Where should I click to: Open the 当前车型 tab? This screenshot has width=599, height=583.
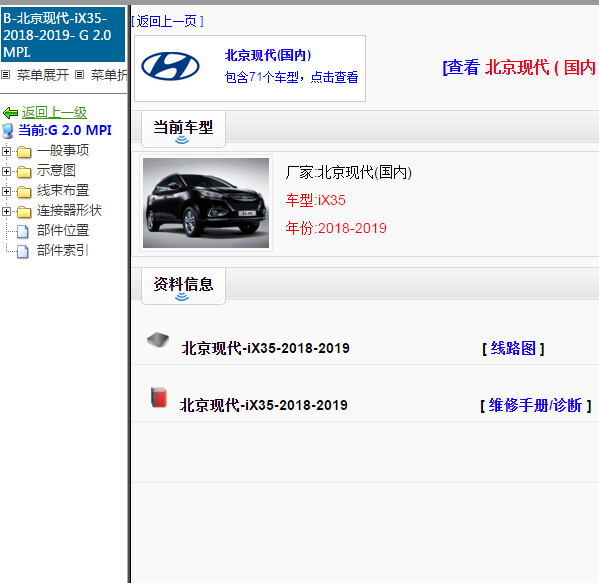pos(183,129)
